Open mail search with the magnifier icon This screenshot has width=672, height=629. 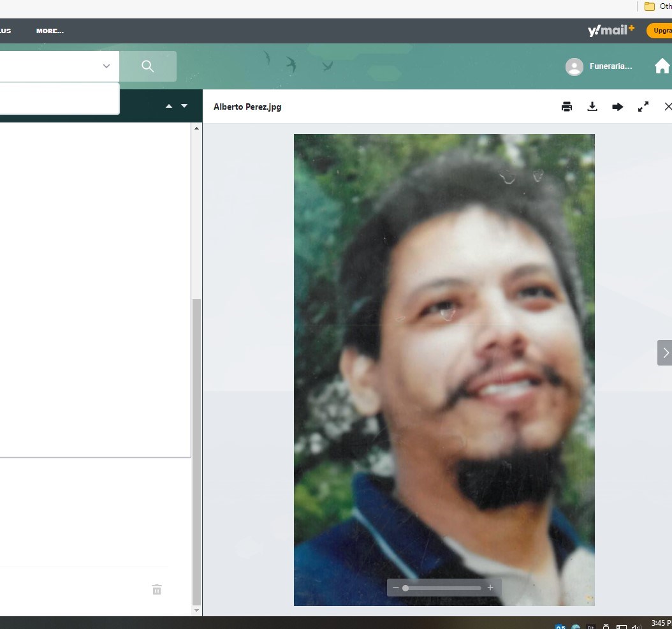click(x=147, y=66)
